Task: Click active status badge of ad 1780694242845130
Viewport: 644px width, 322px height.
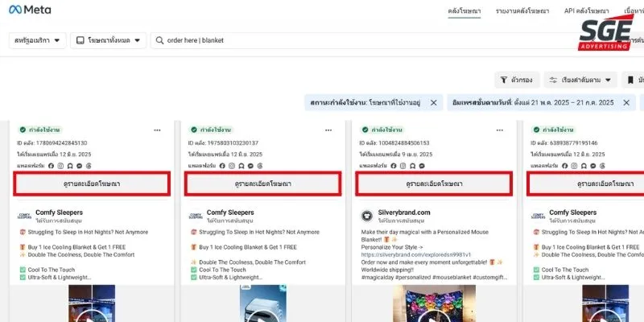Action: [40, 130]
